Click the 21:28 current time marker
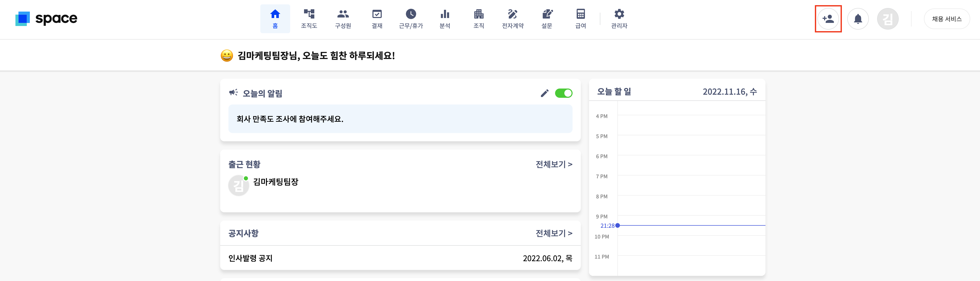This screenshot has width=980, height=281. coord(617,225)
